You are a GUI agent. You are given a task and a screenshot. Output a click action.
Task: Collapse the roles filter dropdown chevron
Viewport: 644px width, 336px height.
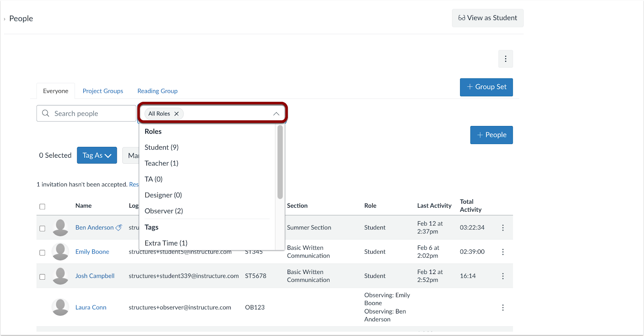pos(276,114)
